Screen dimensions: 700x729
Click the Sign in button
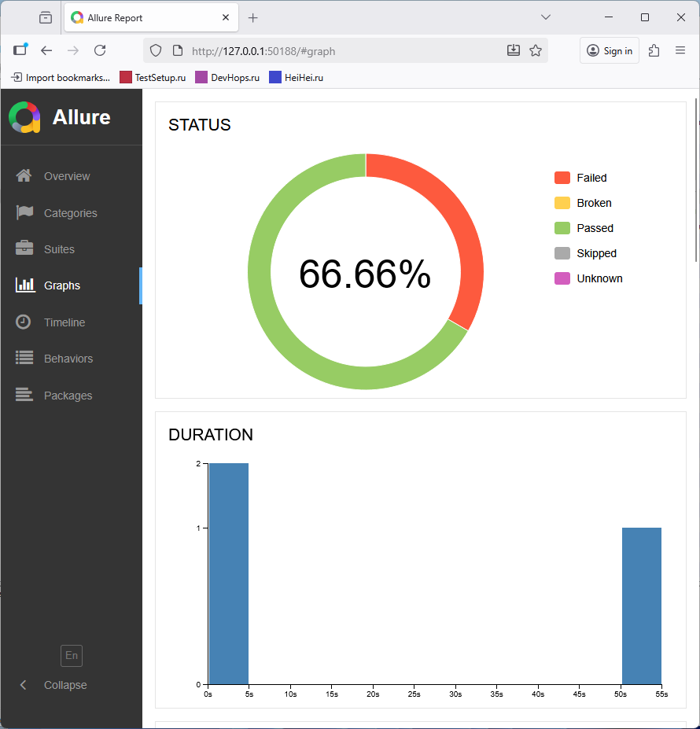click(610, 50)
